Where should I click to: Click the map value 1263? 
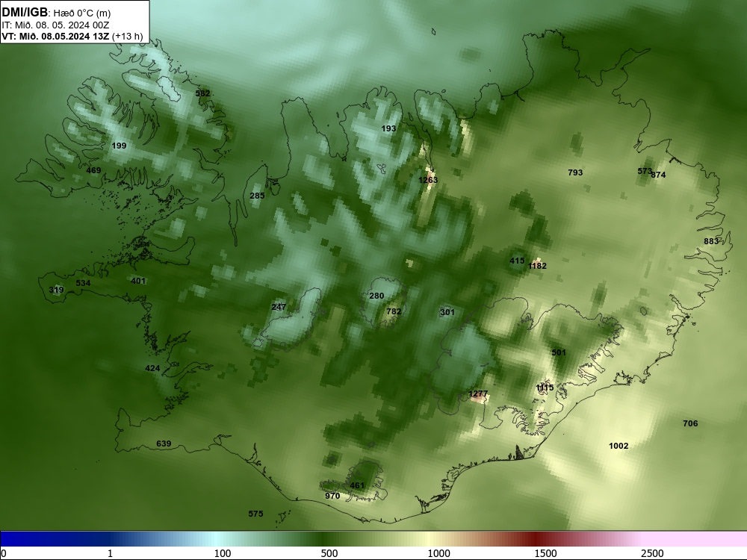point(428,180)
